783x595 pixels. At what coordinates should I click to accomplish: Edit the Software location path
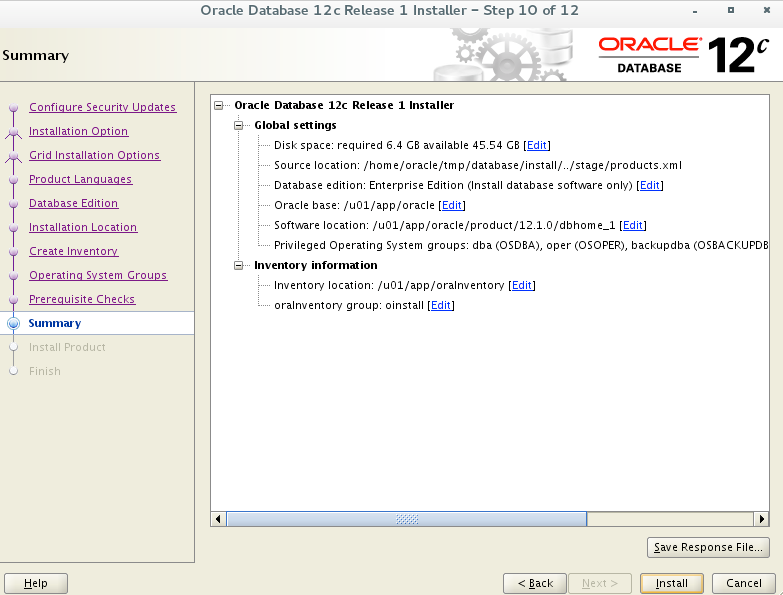click(633, 225)
